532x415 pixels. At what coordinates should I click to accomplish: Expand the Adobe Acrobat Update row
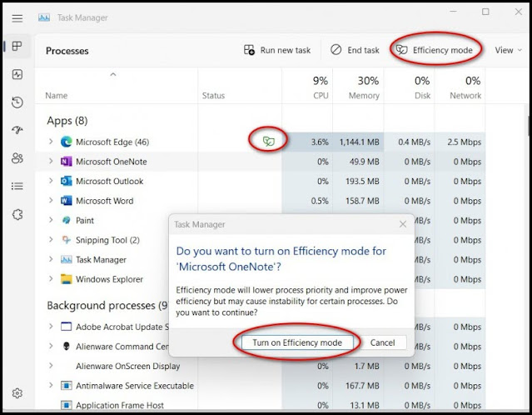point(51,327)
